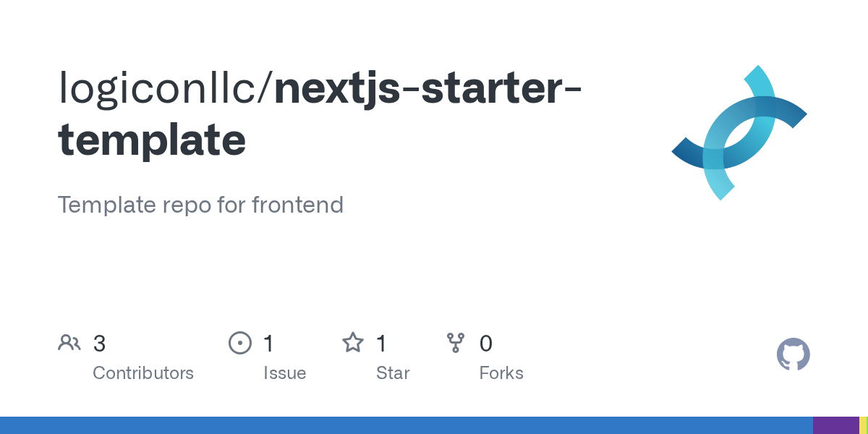The image size is (868, 434).
Task: Click the number 0 above Forks
Action: [486, 344]
